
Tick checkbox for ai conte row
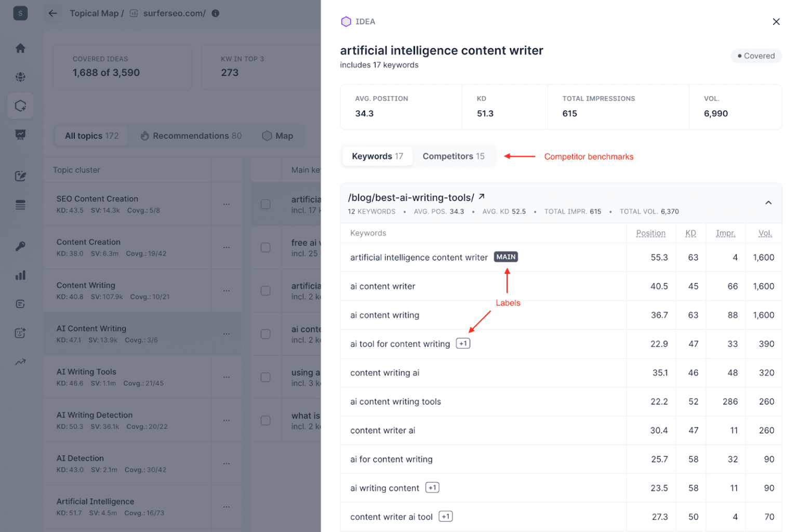coord(265,334)
